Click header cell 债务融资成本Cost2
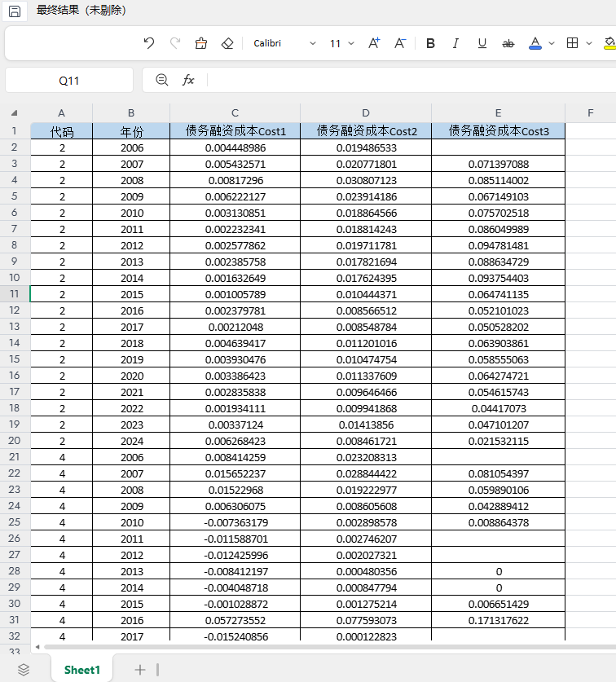 click(367, 131)
